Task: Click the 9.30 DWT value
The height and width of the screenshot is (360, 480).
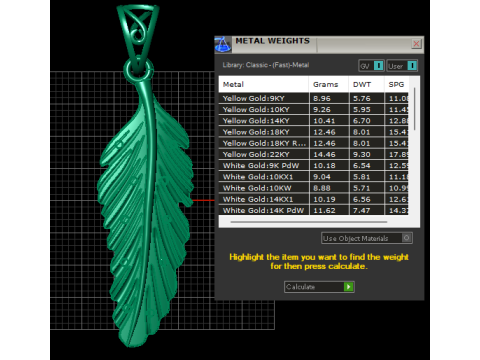Action: (x=362, y=155)
